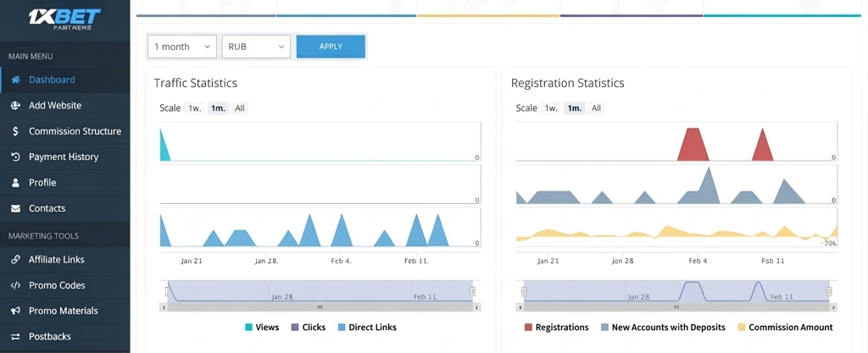Viewport: 868px width, 353px height.
Task: Click Registration navigator left range handle
Action: tap(524, 291)
